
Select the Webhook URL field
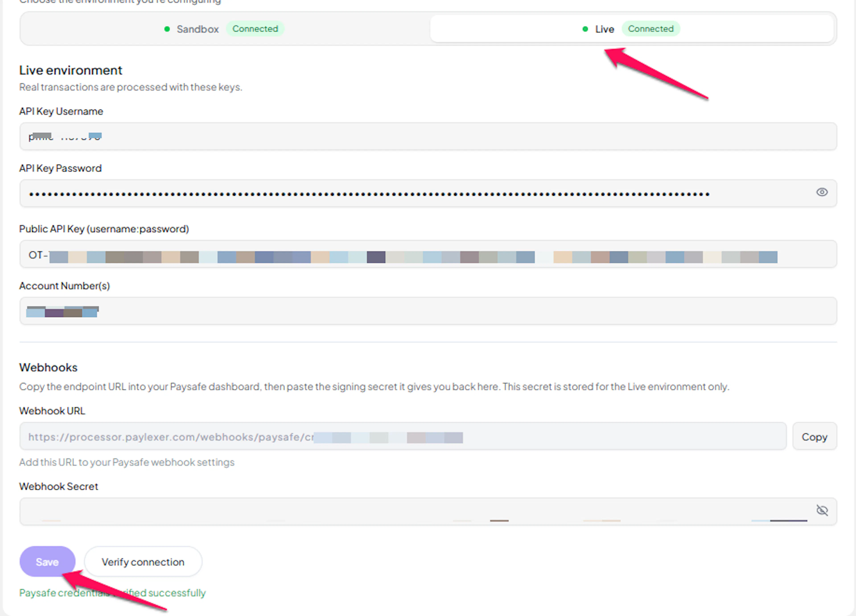coord(403,436)
